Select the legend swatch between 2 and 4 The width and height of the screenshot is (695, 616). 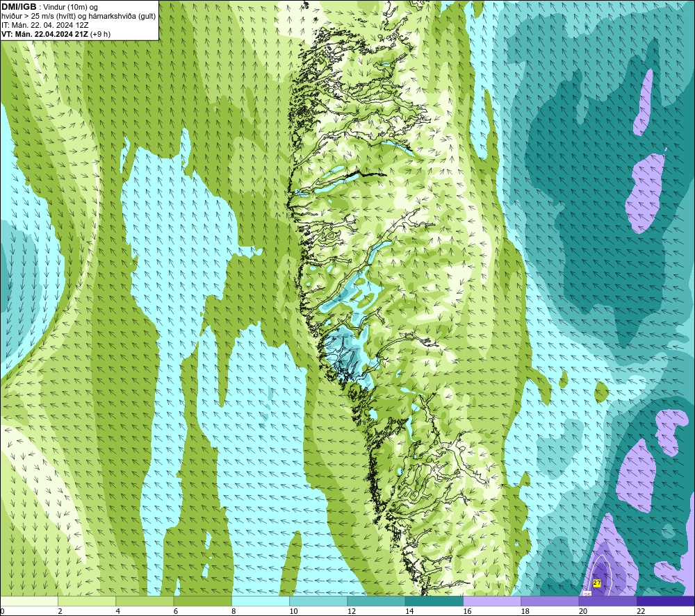click(87, 601)
